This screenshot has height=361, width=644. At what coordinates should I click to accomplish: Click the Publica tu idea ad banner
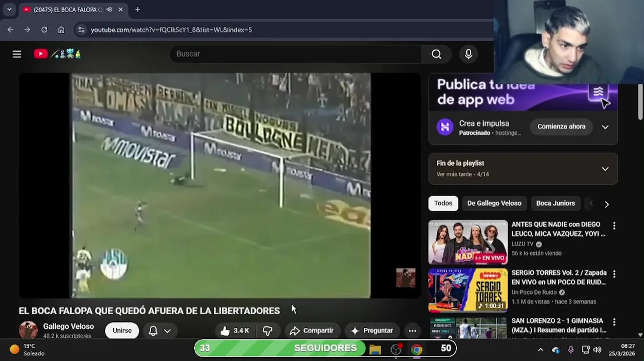pos(523,93)
